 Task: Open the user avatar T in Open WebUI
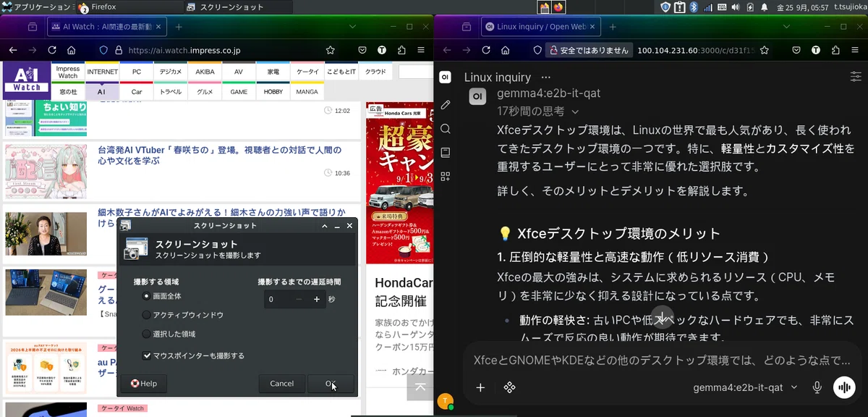click(x=446, y=401)
